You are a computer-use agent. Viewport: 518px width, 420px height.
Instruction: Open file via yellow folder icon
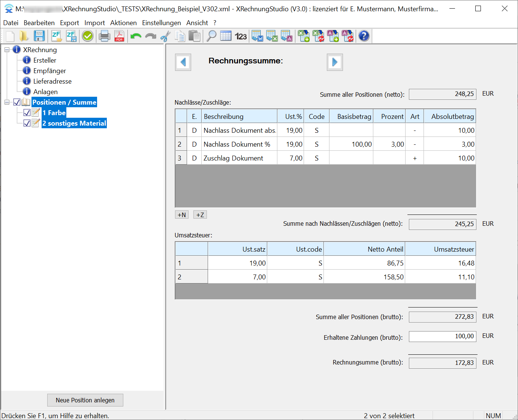click(24, 36)
